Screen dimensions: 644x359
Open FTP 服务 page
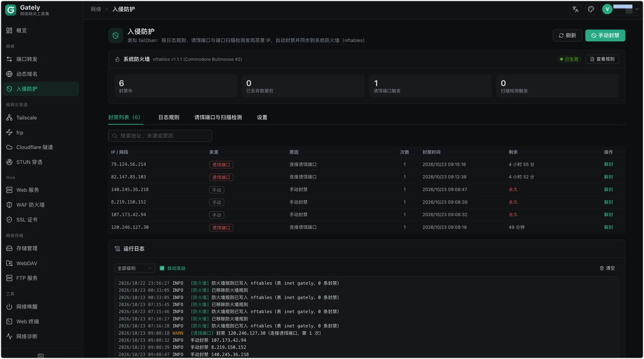pyautogui.click(x=41, y=278)
